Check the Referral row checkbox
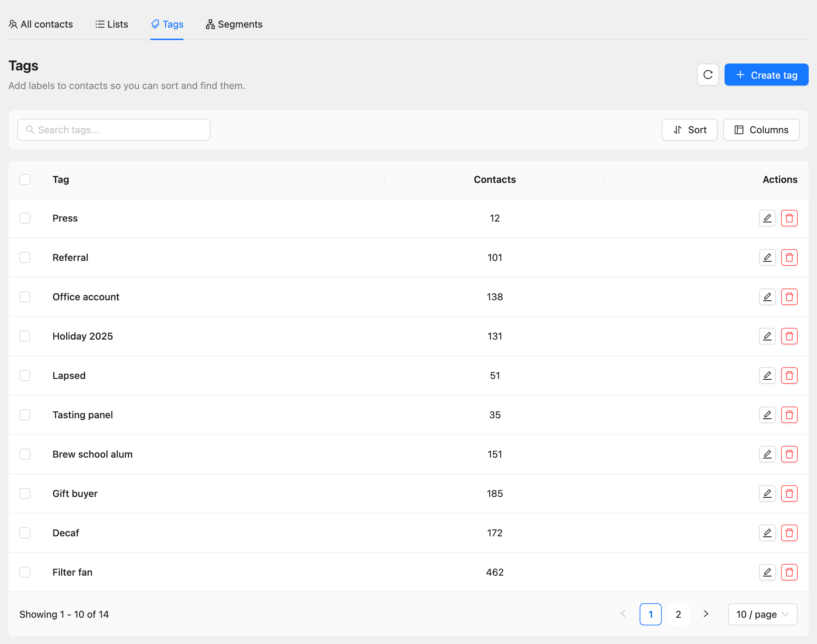 coord(25,257)
